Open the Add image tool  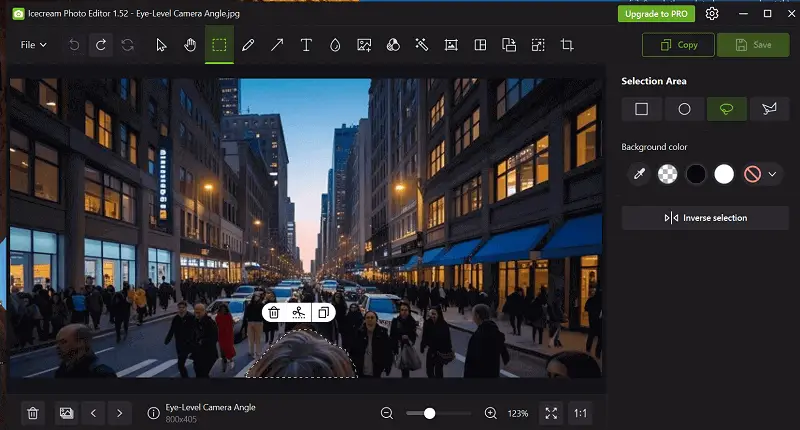[364, 45]
